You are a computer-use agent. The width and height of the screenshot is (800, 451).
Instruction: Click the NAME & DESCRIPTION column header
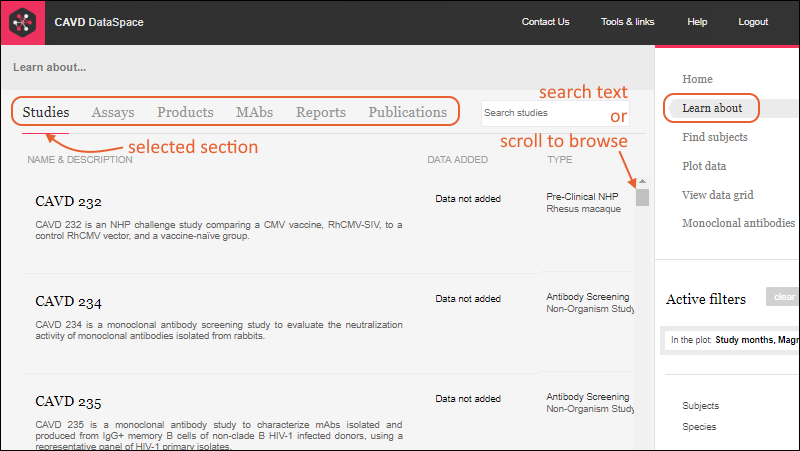pos(80,160)
